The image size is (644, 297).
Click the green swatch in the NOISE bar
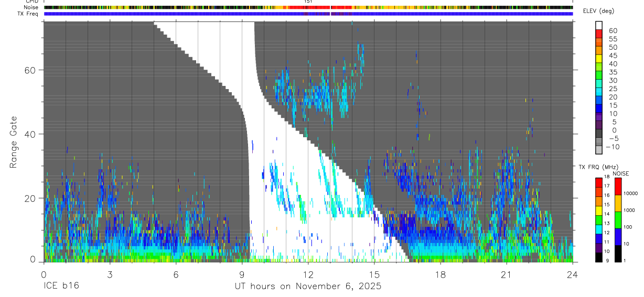(x=618, y=220)
